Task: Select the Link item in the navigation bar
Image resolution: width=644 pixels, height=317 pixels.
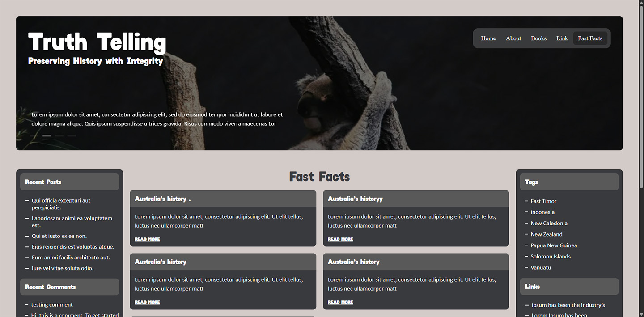Action: 562,38
